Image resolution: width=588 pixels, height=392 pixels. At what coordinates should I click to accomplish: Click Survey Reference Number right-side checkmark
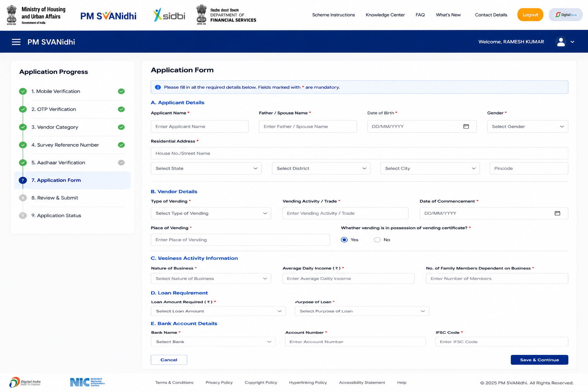121,145
